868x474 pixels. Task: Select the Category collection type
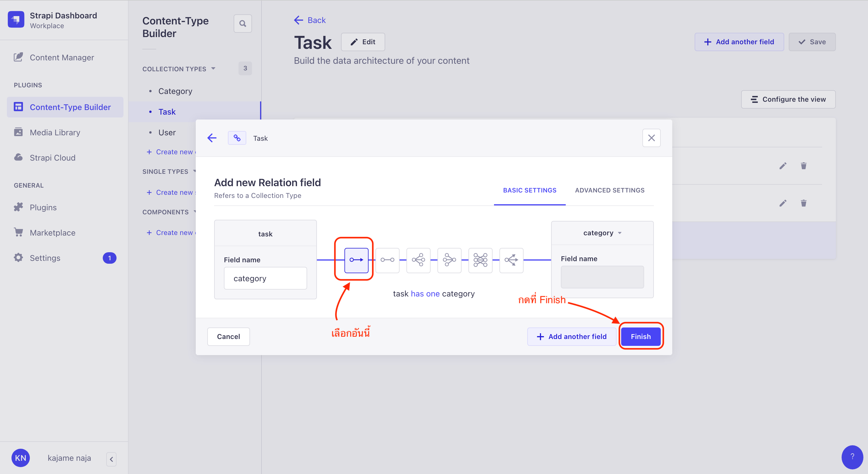(175, 91)
